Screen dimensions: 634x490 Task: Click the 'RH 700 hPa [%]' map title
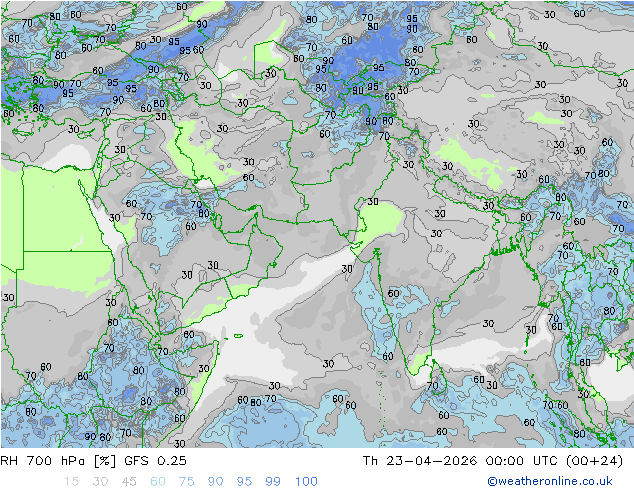click(58, 461)
